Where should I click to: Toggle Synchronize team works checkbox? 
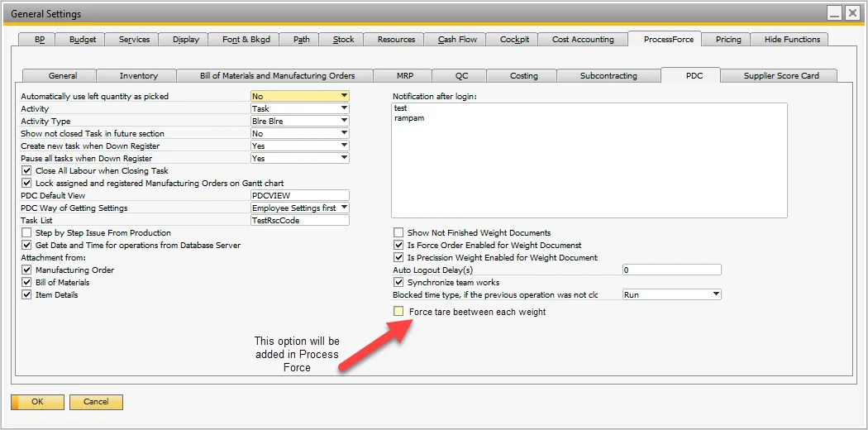398,282
